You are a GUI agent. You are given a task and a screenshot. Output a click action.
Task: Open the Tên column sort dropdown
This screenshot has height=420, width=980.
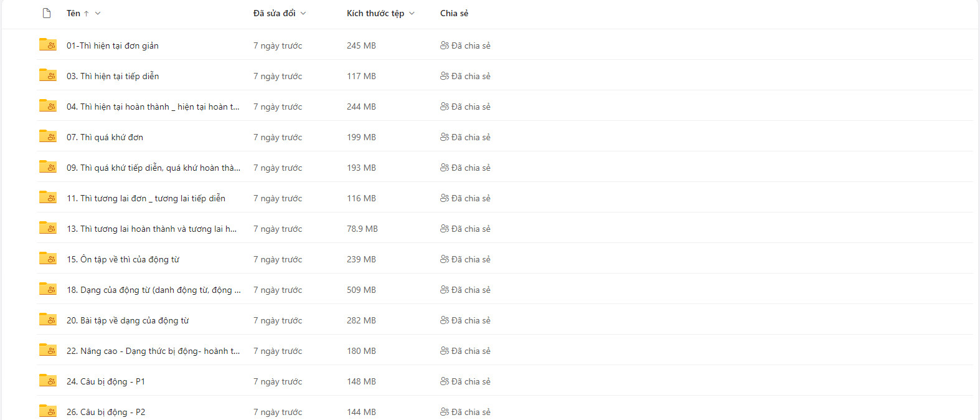point(98,13)
